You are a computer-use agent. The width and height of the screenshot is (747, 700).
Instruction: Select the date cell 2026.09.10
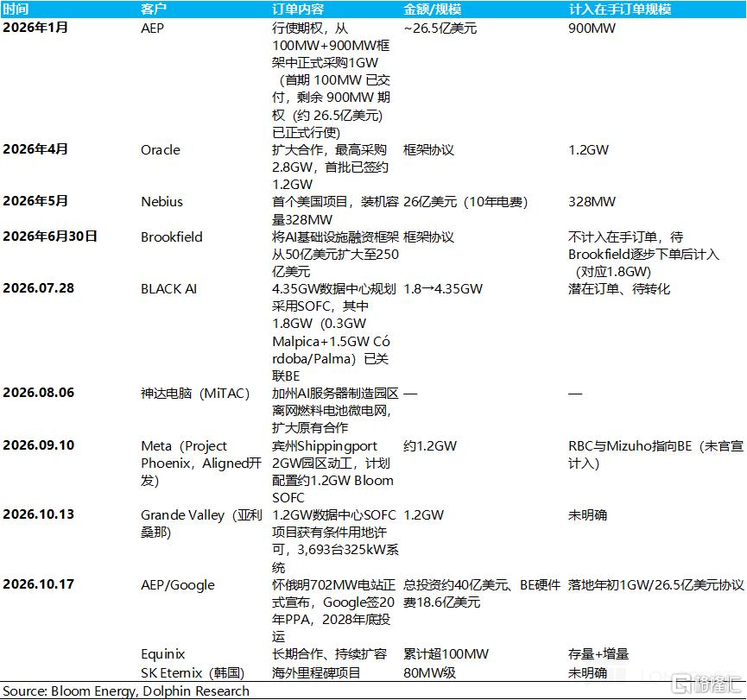pos(39,445)
